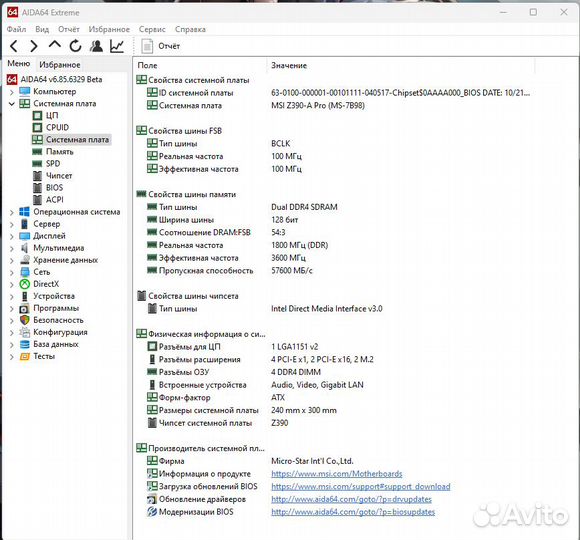The image size is (580, 540).
Task: Click the Значение column header
Action: 289,65
